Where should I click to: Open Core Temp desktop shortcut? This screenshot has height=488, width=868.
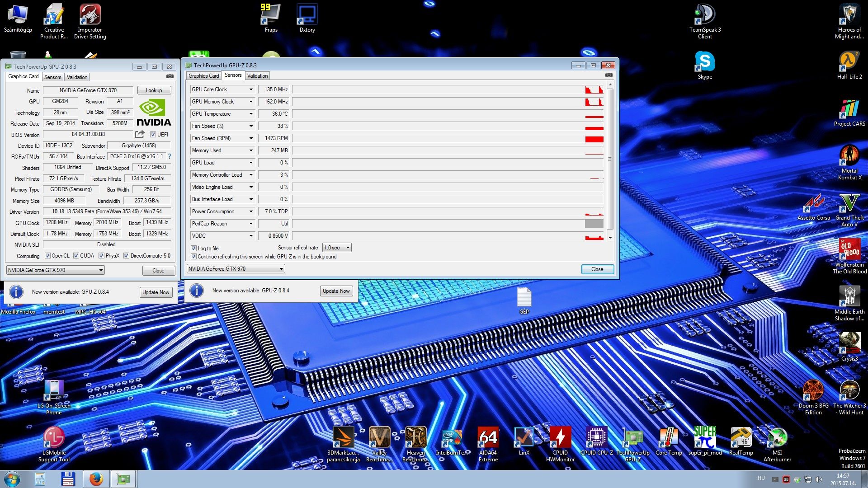tap(669, 441)
